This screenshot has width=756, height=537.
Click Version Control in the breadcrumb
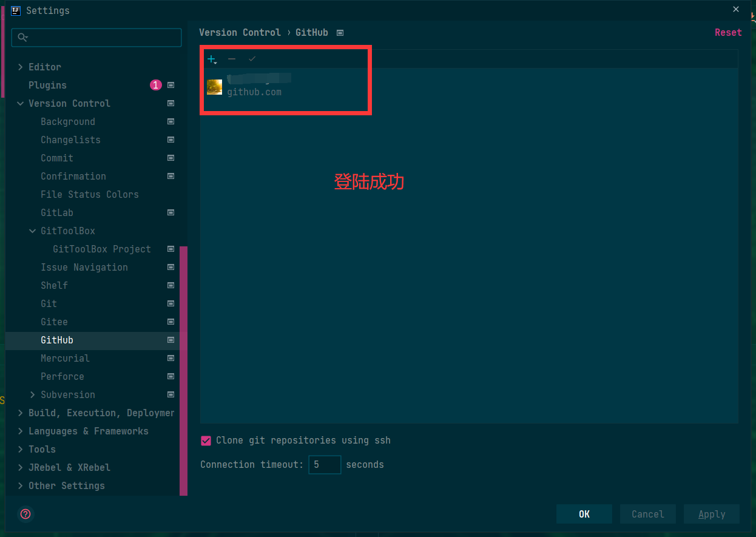tap(240, 33)
